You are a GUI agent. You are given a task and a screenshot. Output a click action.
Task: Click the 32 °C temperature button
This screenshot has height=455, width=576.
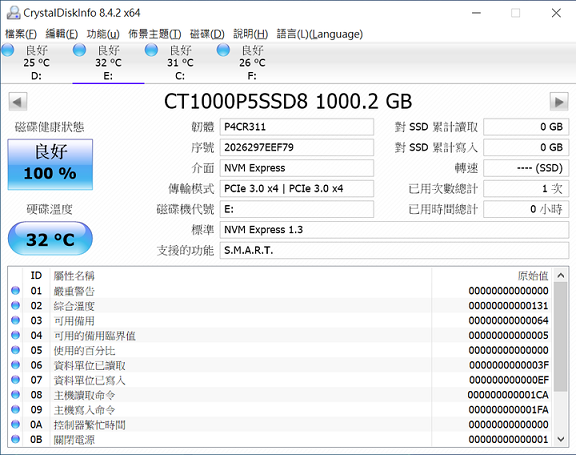[50, 239]
